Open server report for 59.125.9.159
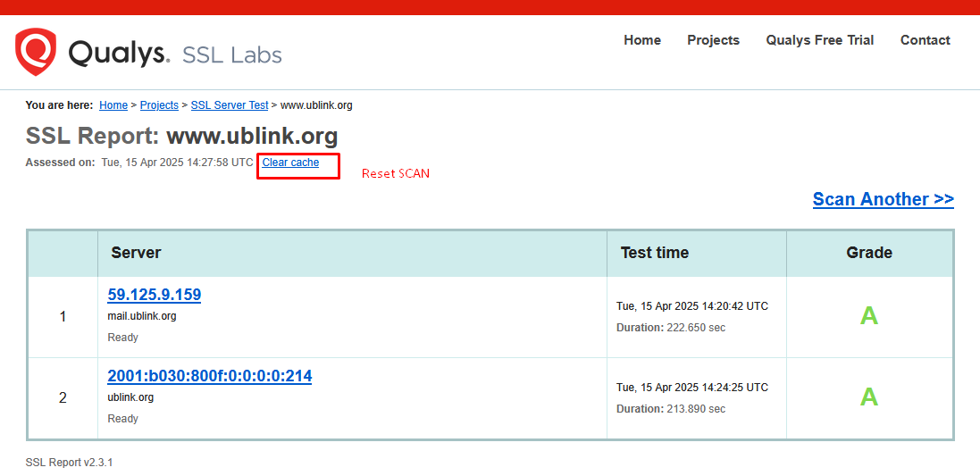Screen dimensions: 980x476 pos(155,295)
